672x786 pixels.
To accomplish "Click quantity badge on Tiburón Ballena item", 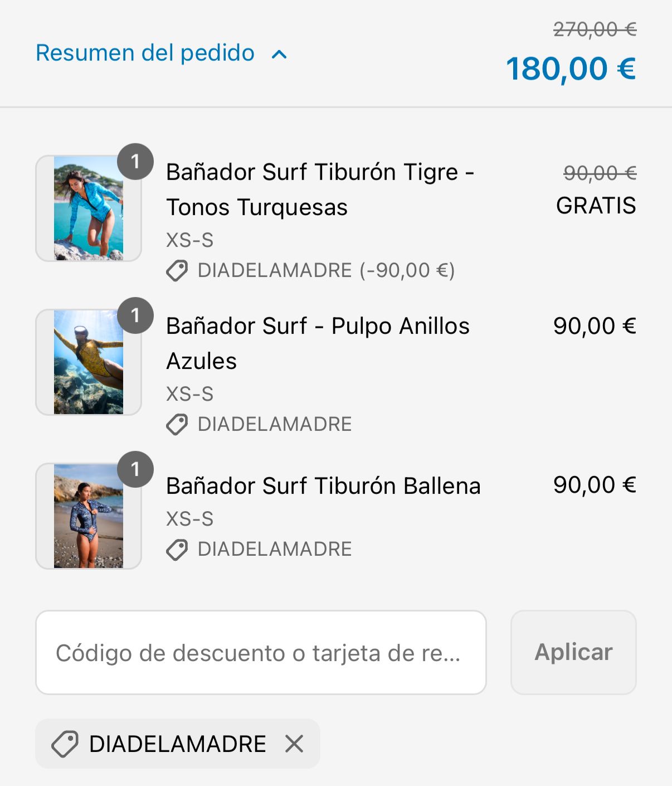I will pyautogui.click(x=135, y=469).
